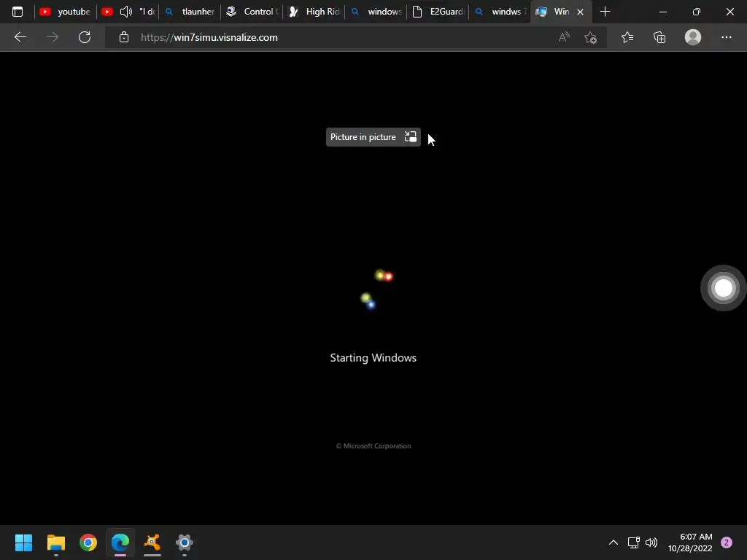View site information lock icon

point(124,37)
